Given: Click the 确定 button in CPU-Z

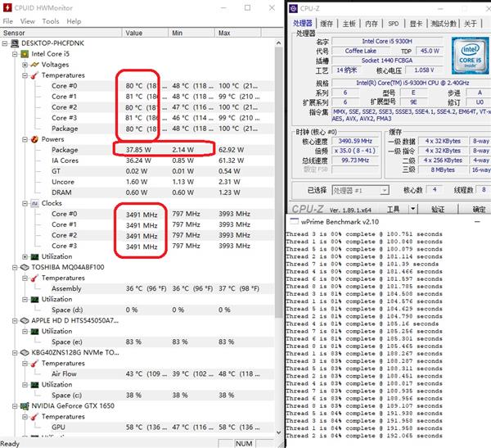Looking at the screenshot, I should pyautogui.click(x=479, y=209).
